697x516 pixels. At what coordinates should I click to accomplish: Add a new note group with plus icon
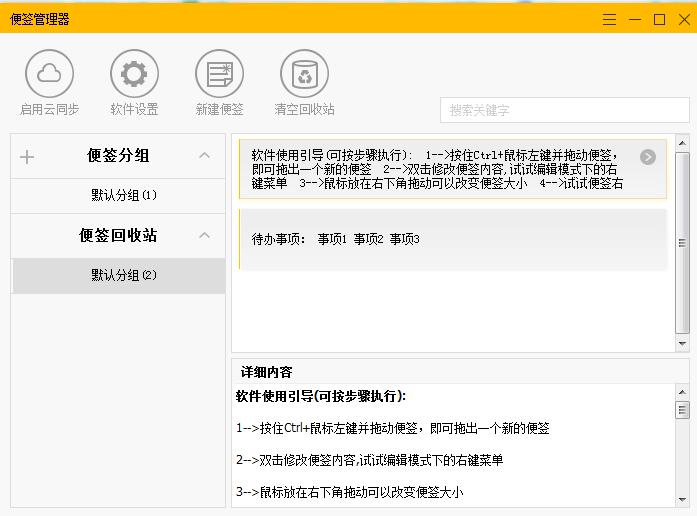point(27,157)
